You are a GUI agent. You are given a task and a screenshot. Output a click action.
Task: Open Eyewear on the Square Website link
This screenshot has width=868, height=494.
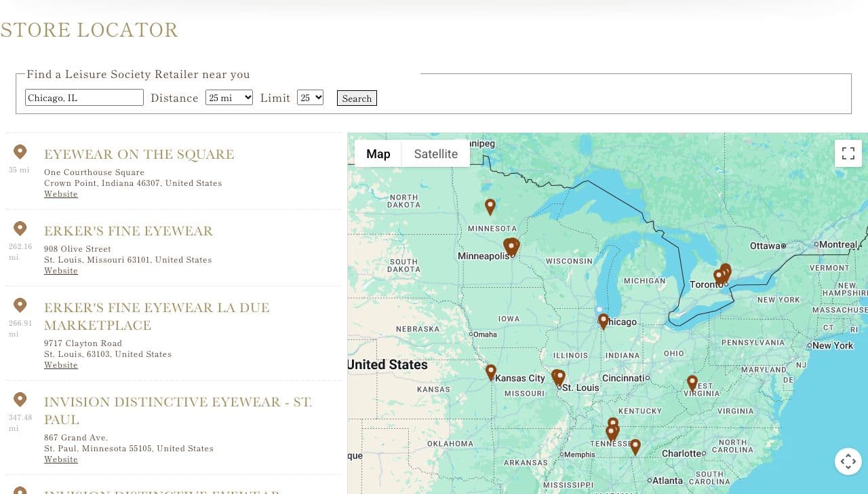pos(61,194)
